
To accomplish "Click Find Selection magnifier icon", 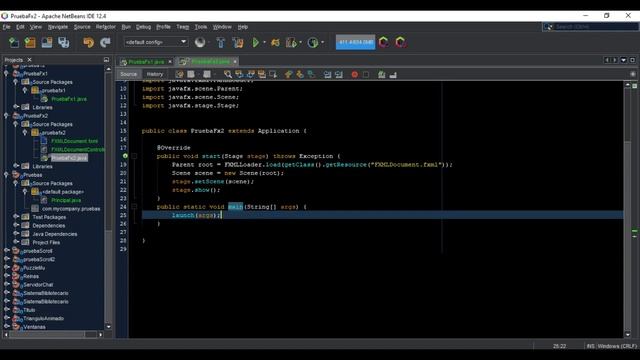I will point(228,74).
